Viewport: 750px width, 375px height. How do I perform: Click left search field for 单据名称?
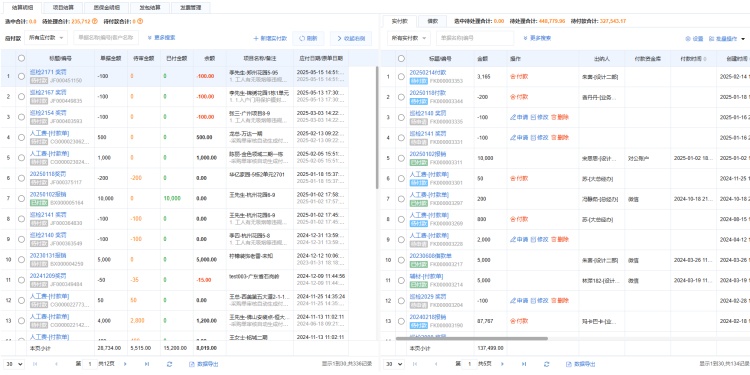coord(106,38)
